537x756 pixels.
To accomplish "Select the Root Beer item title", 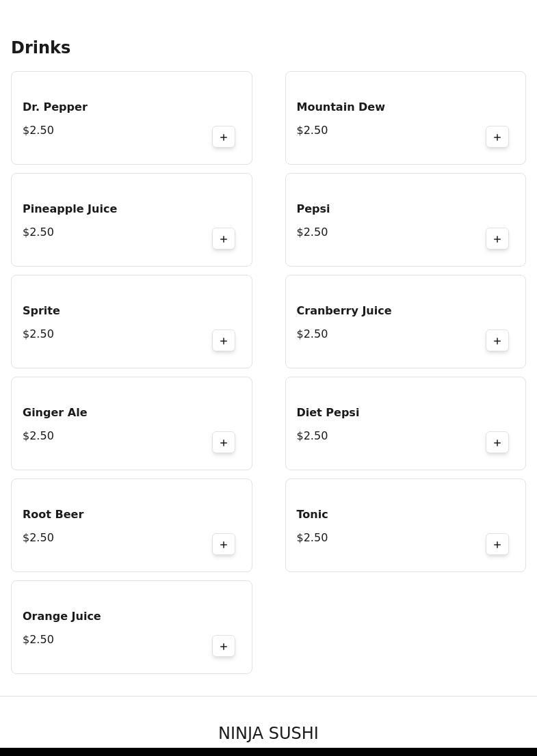I will 53,515.
